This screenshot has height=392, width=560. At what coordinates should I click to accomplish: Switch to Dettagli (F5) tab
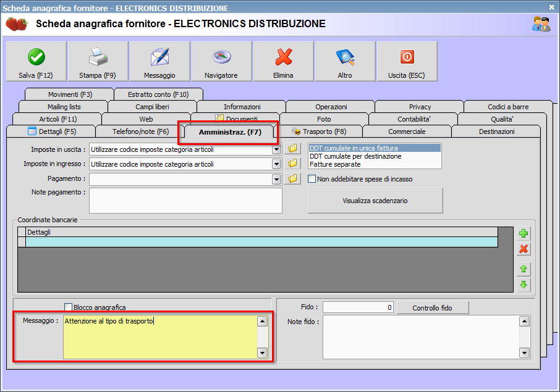tap(51, 131)
